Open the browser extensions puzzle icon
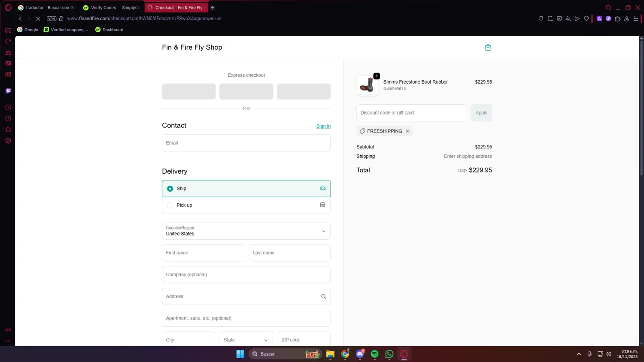The height and width of the screenshot is (362, 644). click(617, 18)
